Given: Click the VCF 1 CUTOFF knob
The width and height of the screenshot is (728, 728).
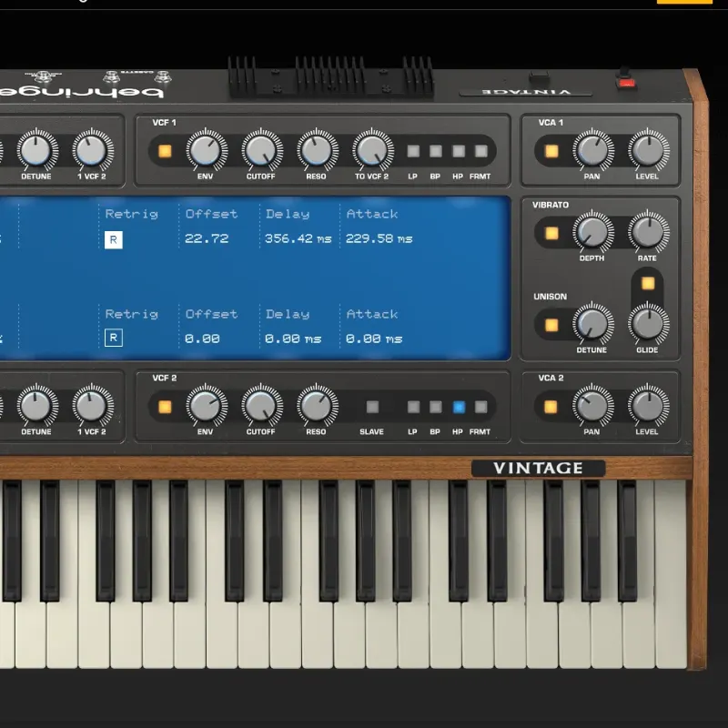Looking at the screenshot, I should (x=261, y=150).
